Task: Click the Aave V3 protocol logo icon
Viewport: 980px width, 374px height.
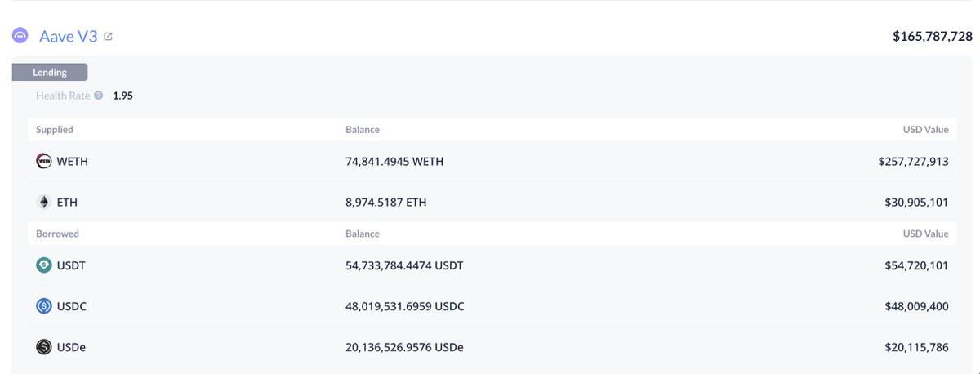Action: coord(20,36)
